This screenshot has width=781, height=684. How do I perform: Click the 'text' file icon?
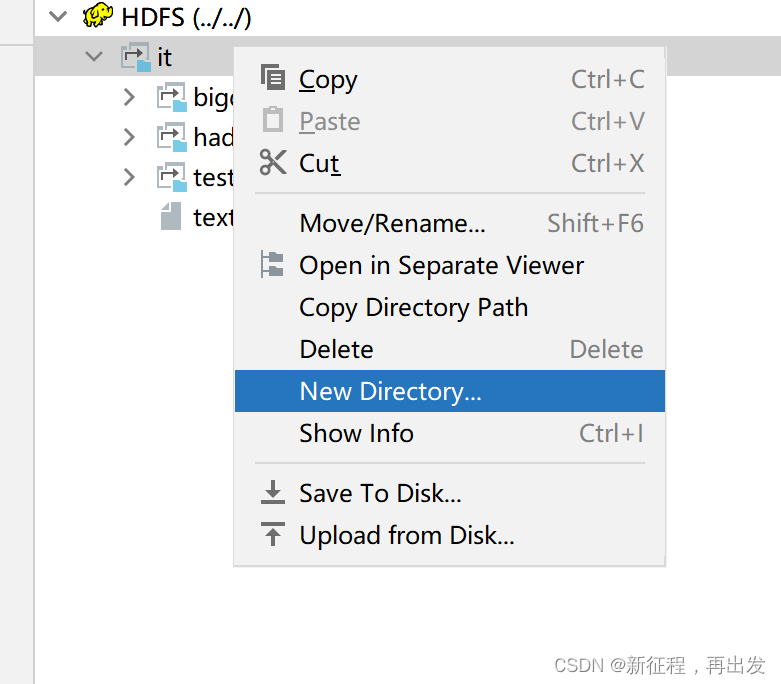point(171,216)
